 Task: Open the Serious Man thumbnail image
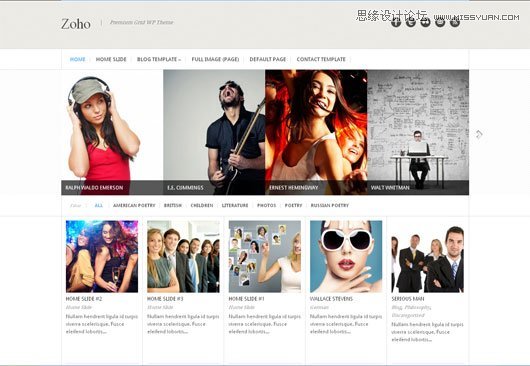428,257
